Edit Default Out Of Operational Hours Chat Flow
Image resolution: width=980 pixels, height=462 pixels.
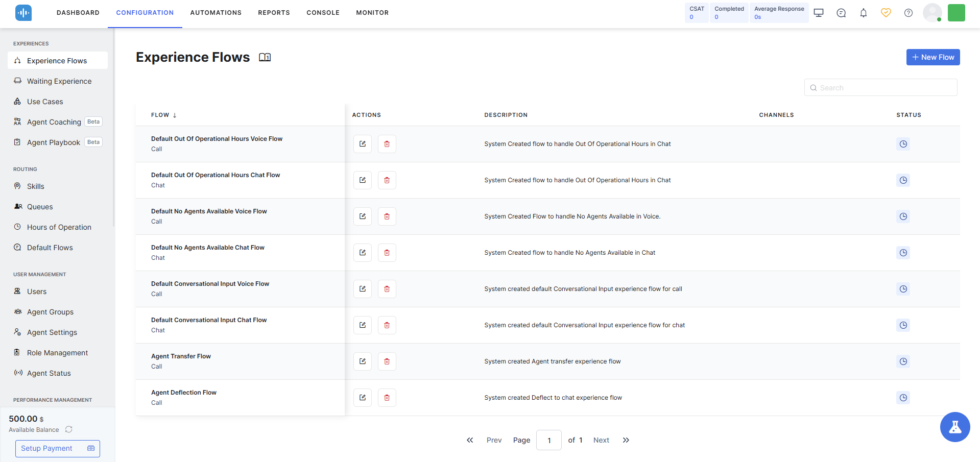tap(363, 180)
